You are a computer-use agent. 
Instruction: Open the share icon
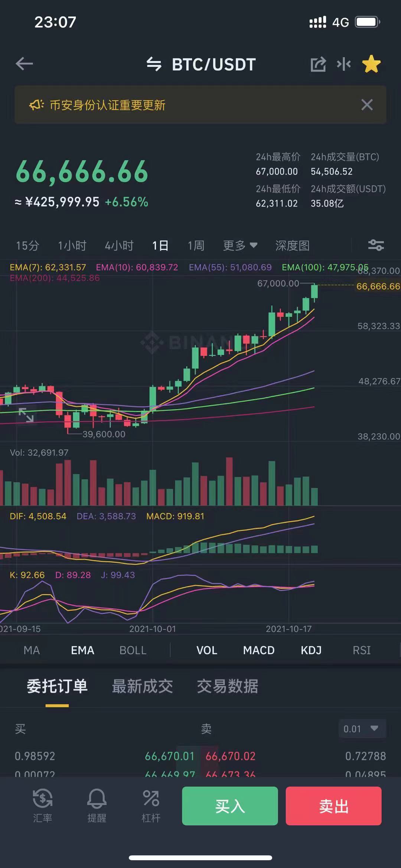coord(318,64)
